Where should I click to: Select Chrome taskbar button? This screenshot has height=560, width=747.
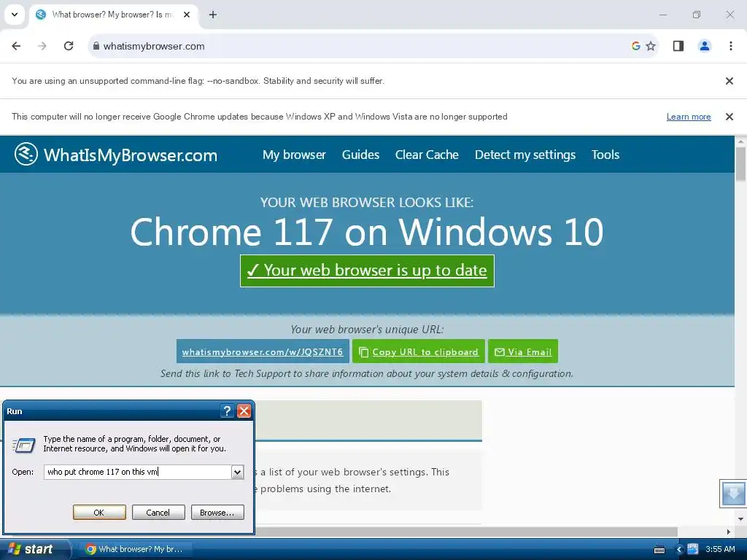coord(137,549)
